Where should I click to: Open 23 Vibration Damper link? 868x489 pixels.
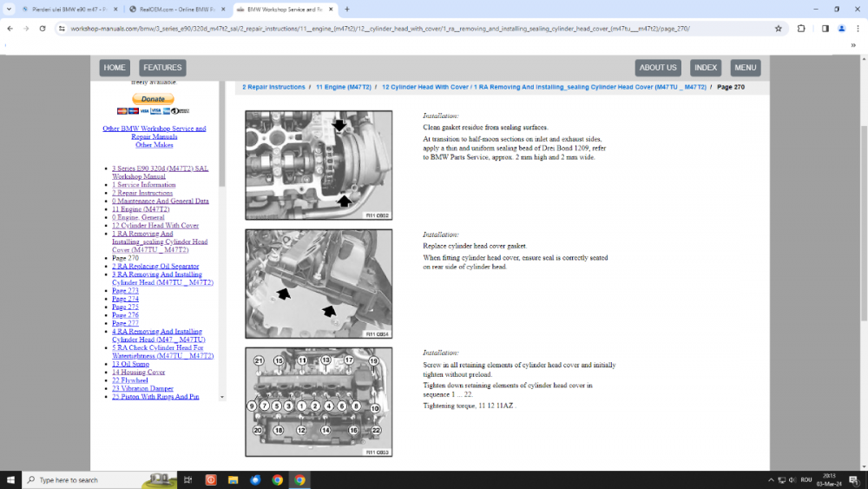pos(142,389)
